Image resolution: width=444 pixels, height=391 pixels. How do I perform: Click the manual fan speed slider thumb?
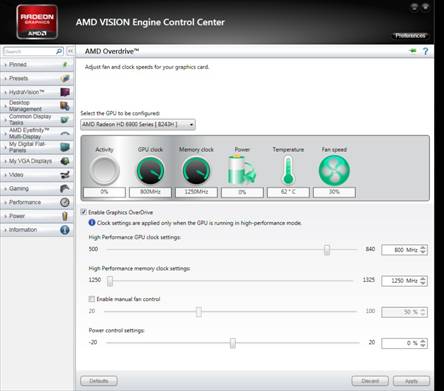(x=199, y=312)
